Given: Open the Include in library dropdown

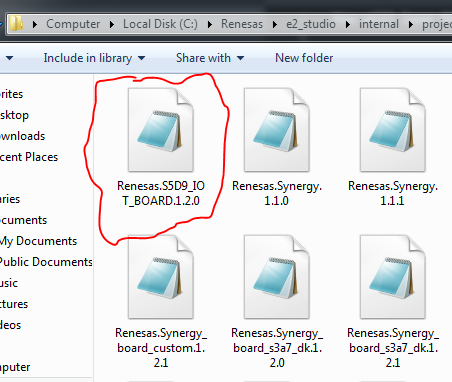Looking at the screenshot, I should pyautogui.click(x=94, y=58).
